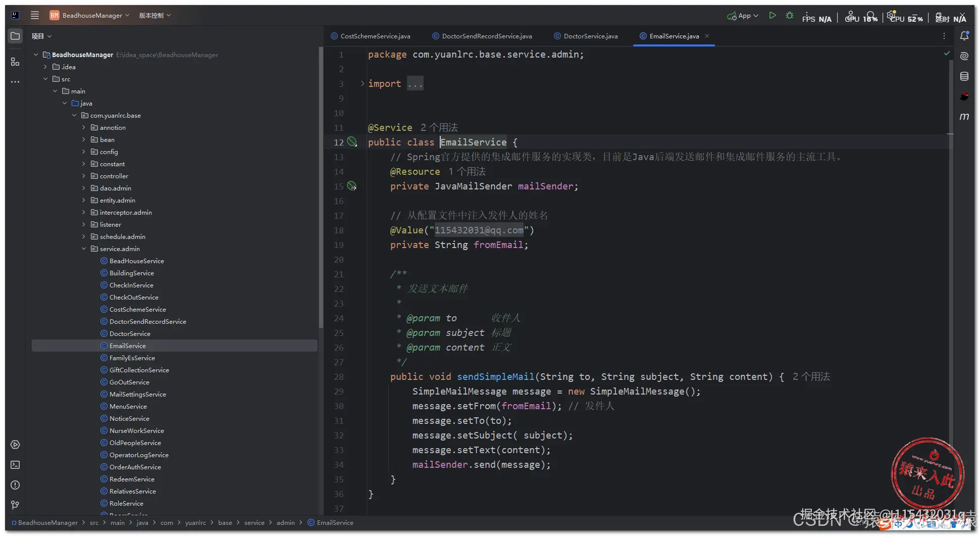Open the Maven tool window
The height and width of the screenshot is (536, 980).
(x=964, y=117)
